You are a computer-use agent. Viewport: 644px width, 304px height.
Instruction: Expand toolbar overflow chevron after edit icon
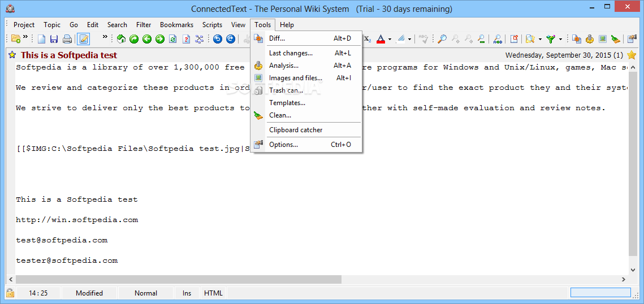click(x=105, y=37)
